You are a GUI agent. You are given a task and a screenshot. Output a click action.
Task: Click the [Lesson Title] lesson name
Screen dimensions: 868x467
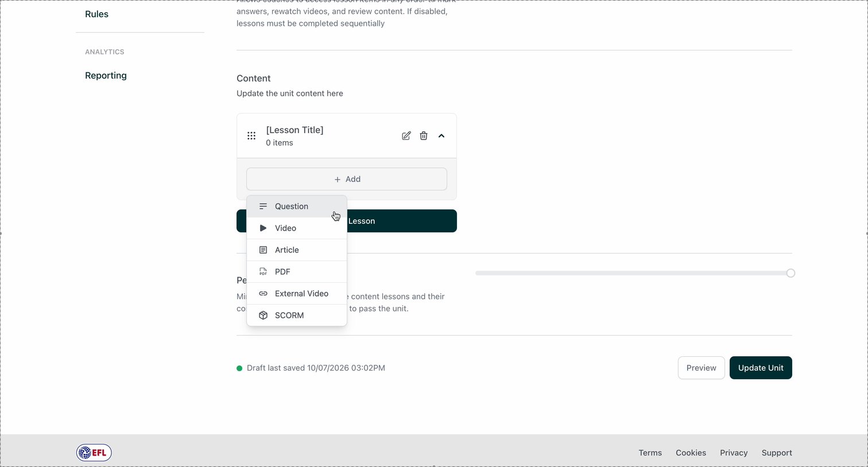[294, 130]
